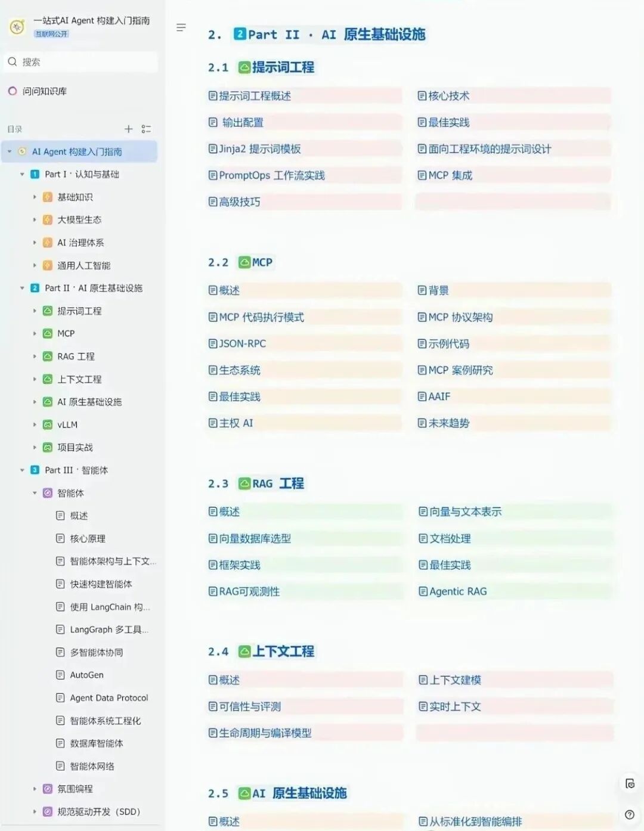644x831 pixels.
Task: Select AI Agent 构建入门指南 in tree
Action: (x=77, y=151)
